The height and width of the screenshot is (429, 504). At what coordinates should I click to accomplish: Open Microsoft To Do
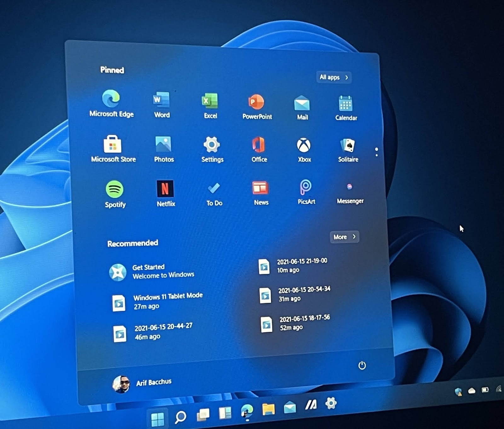coord(214,188)
